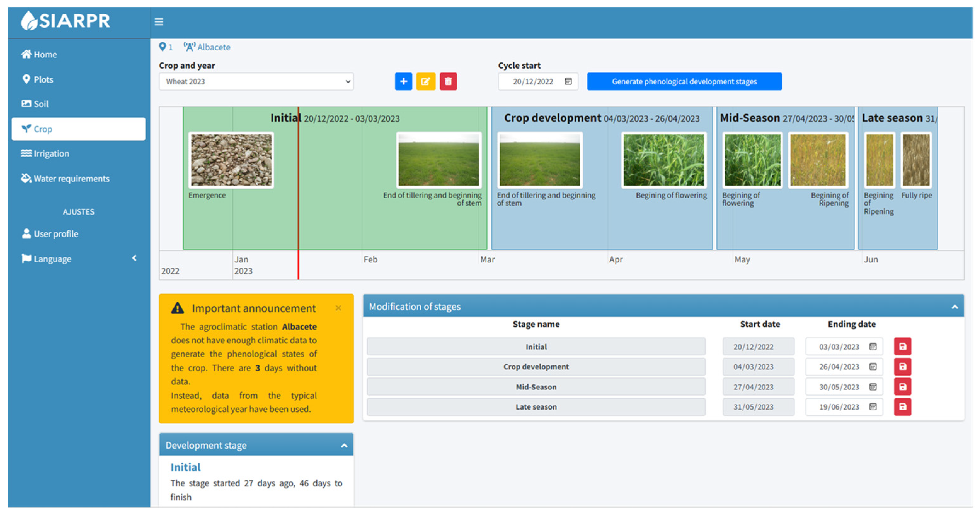
Task: Open calendar for Mid-Season ending date
Action: tap(873, 387)
